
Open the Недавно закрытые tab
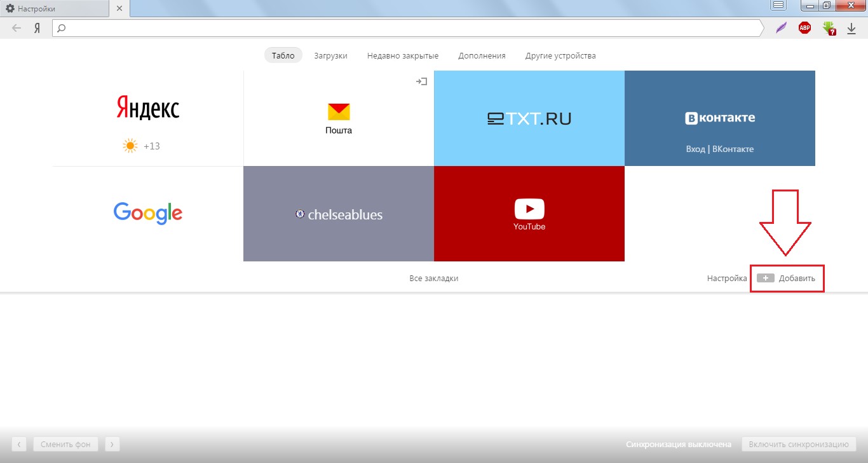pos(402,56)
